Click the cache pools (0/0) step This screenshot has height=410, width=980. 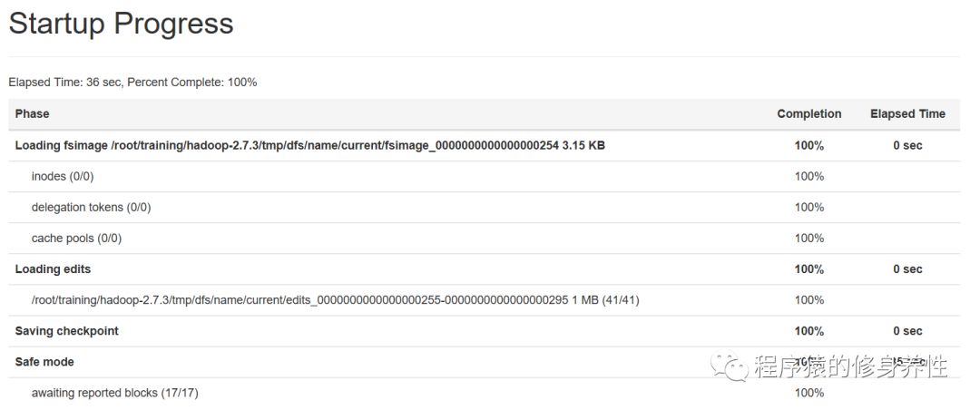pos(76,239)
